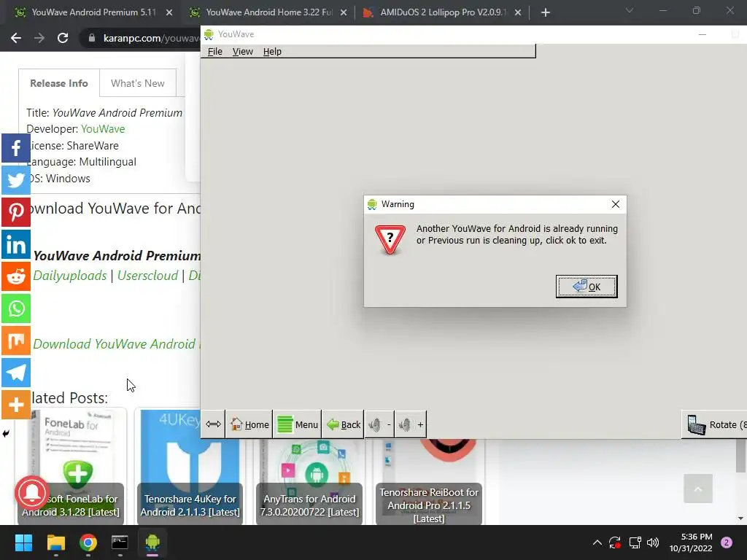747x560 pixels.
Task: Click the red notification bell icon
Action: pyautogui.click(x=32, y=493)
